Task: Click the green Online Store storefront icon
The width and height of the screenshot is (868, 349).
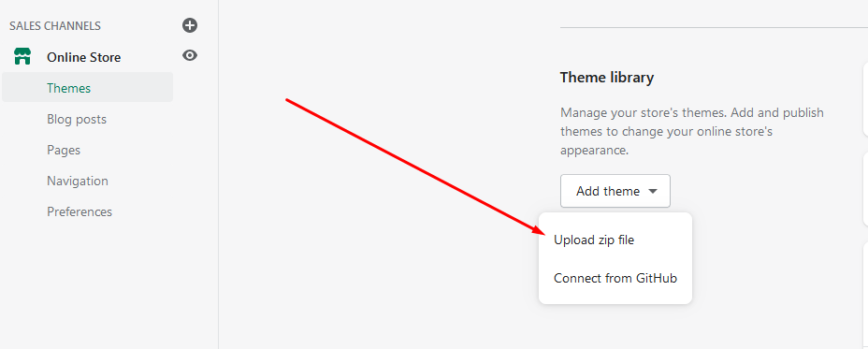Action: pyautogui.click(x=22, y=56)
